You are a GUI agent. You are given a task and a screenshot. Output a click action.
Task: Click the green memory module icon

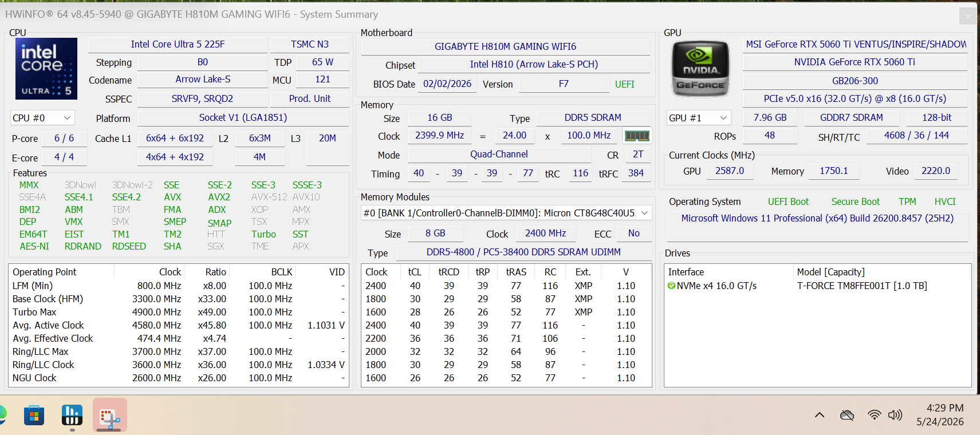click(x=637, y=136)
